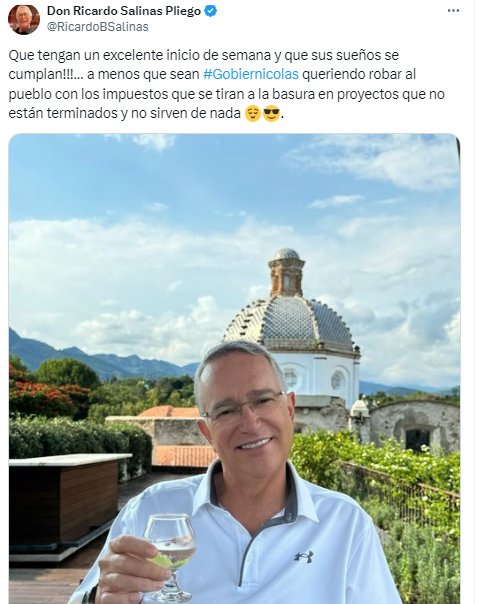The height and width of the screenshot is (604, 478).
Task: Click the sunglasses emoji in the tweet
Action: [271, 114]
